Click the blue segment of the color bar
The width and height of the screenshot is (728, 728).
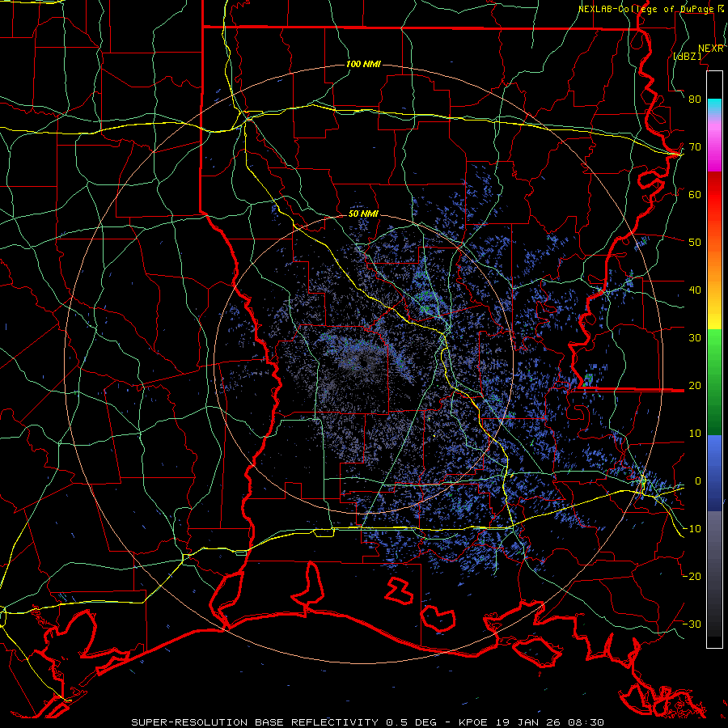tap(714, 472)
